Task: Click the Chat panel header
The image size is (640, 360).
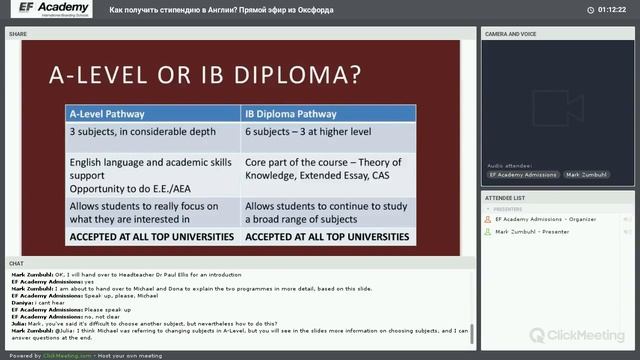Action: pos(240,264)
